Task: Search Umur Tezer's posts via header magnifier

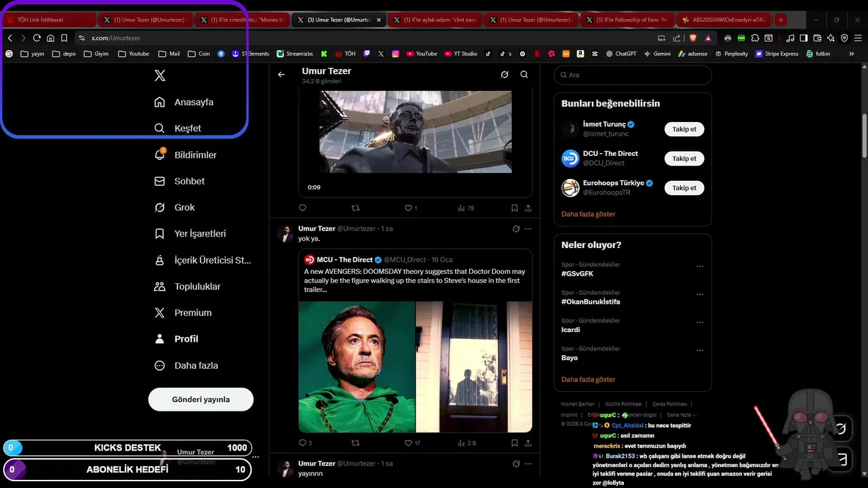Action: coord(524,75)
